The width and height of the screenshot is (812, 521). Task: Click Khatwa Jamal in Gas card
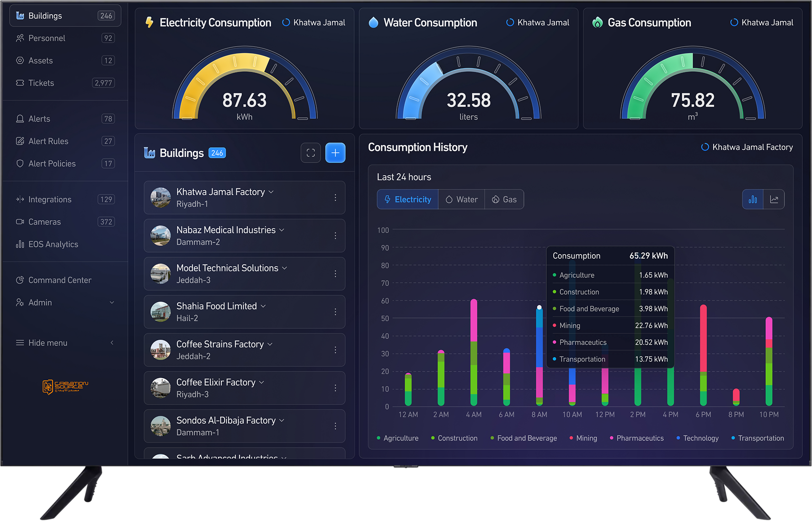762,22
